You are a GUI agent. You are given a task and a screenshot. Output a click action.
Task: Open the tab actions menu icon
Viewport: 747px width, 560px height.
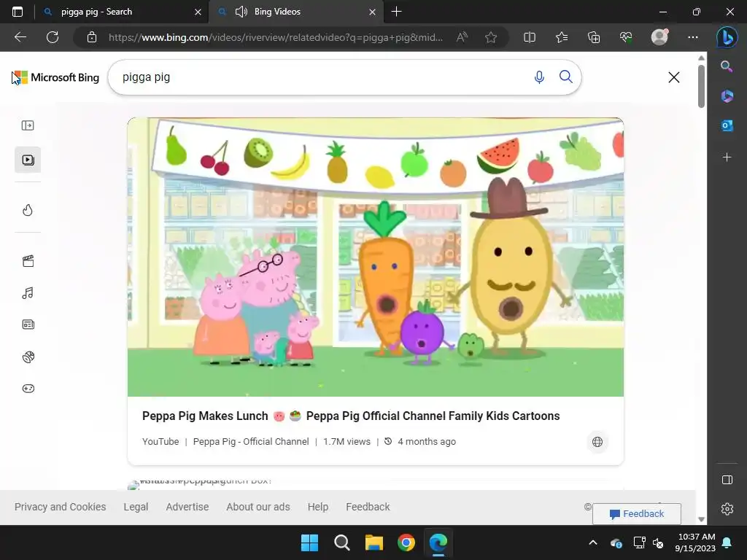tap(18, 12)
